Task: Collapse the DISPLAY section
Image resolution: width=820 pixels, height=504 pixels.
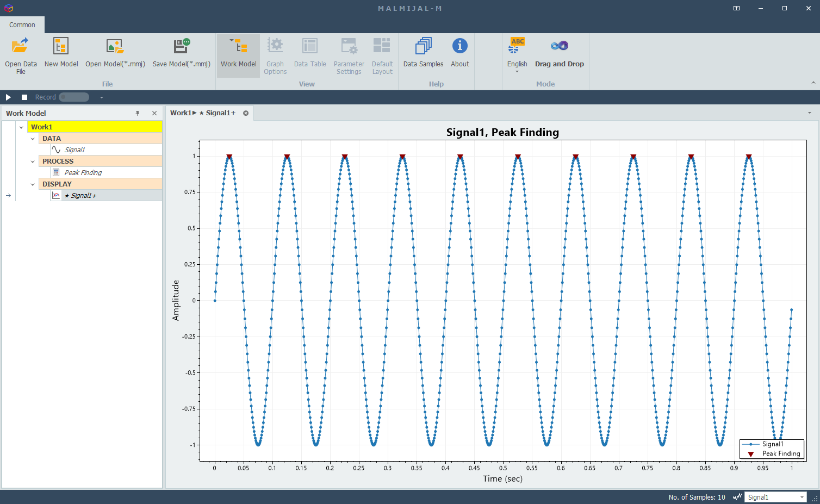Action: pyautogui.click(x=33, y=184)
